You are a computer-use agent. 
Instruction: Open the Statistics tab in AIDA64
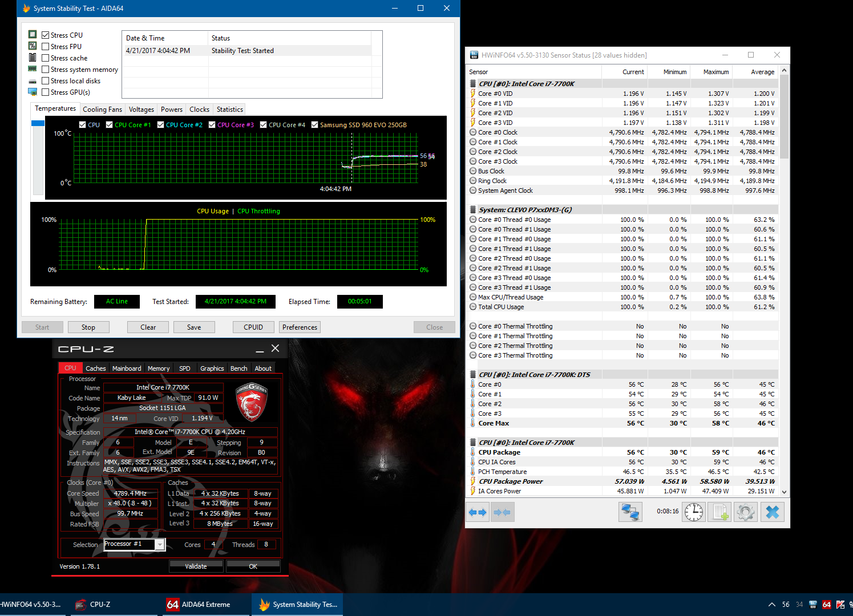pos(230,109)
